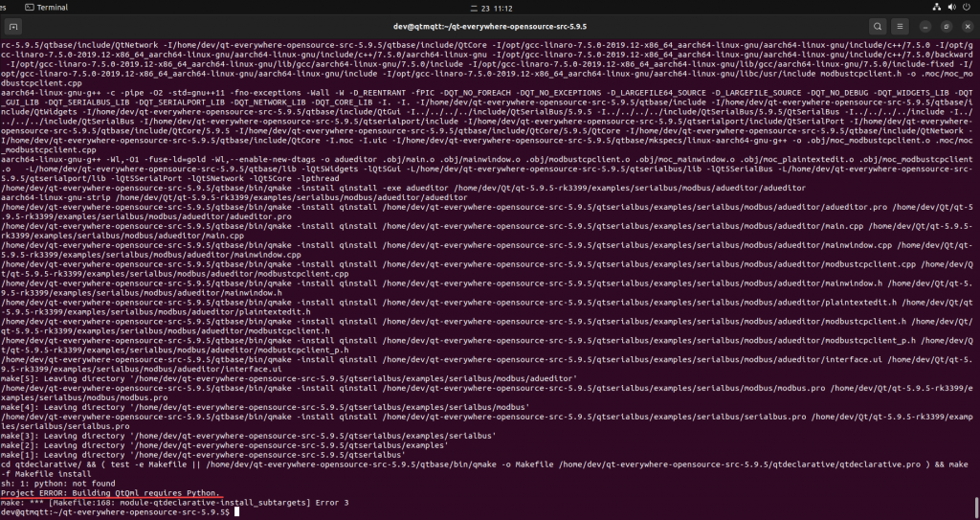Open the terminal hamburger menu
This screenshot has height=520, width=980.
900,27
